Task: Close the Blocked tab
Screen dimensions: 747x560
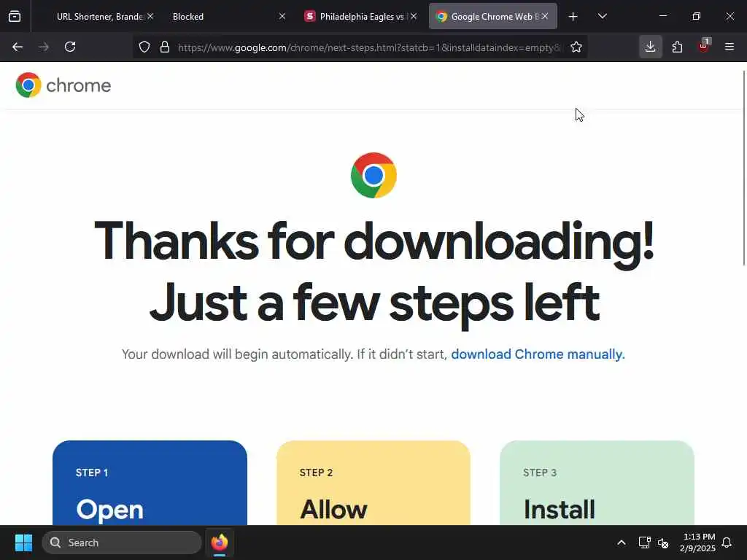Action: point(282,16)
